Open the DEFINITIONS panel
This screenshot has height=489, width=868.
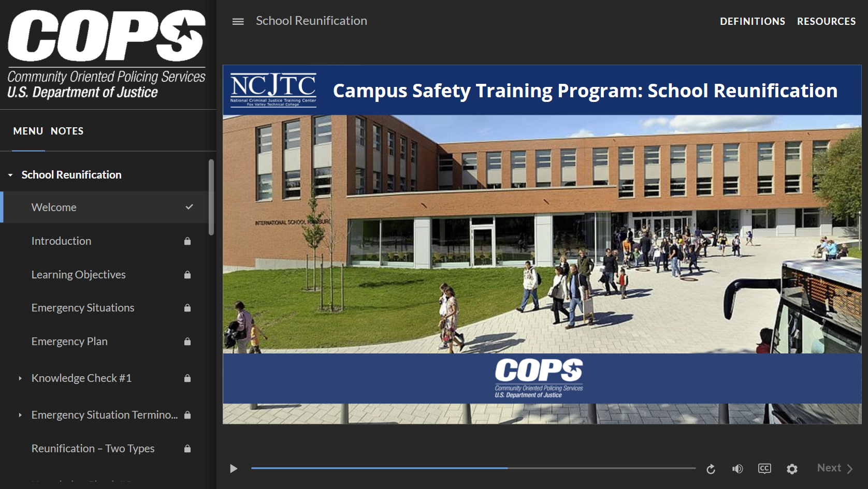[x=752, y=21]
